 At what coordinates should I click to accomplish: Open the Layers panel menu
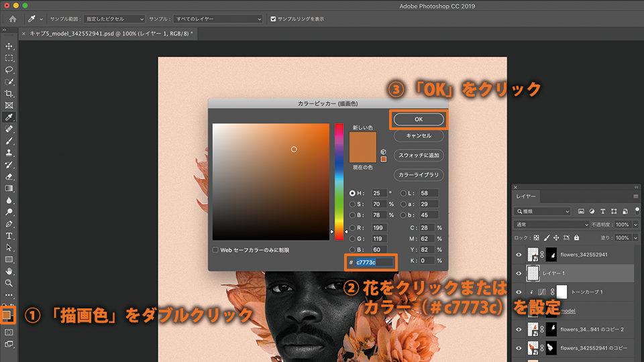(x=636, y=196)
